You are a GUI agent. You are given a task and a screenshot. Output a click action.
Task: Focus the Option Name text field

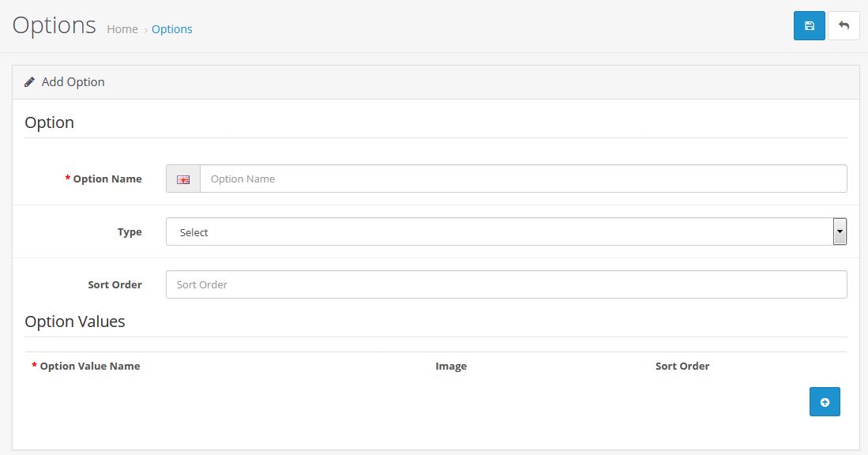pyautogui.click(x=523, y=179)
